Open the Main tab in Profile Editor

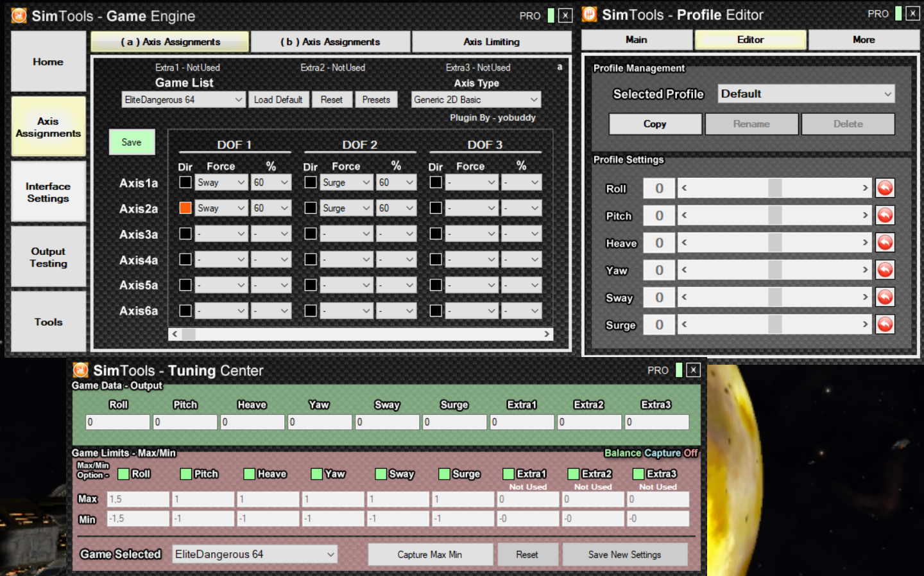(x=637, y=40)
